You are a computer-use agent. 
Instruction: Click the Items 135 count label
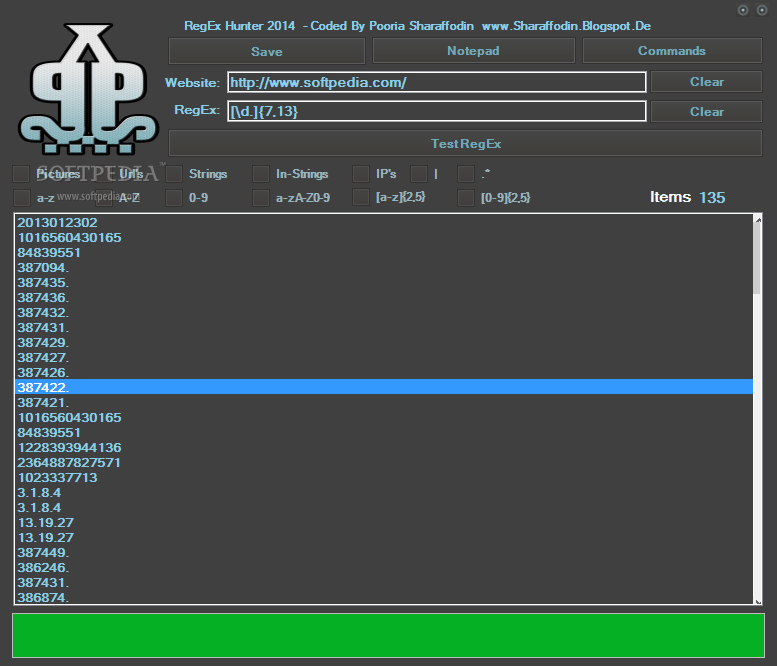pos(687,197)
